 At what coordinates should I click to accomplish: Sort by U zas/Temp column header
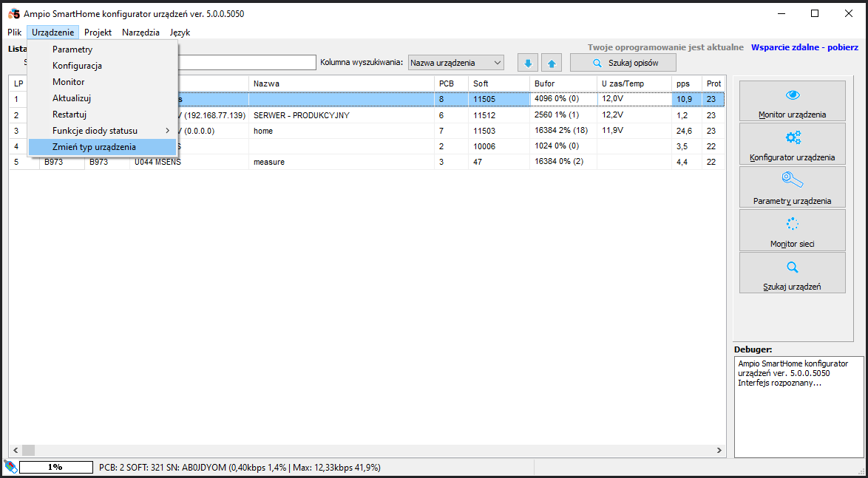(634, 83)
